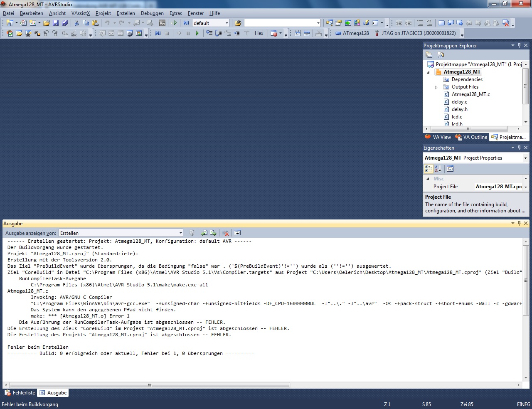Click the Hex display button
The width and height of the screenshot is (532, 409).
coord(259,33)
